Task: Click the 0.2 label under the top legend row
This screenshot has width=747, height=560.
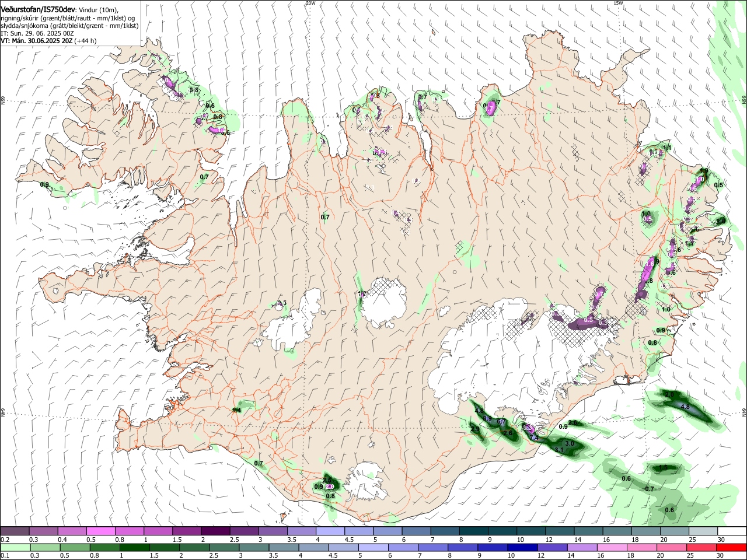Action: pyautogui.click(x=5, y=540)
